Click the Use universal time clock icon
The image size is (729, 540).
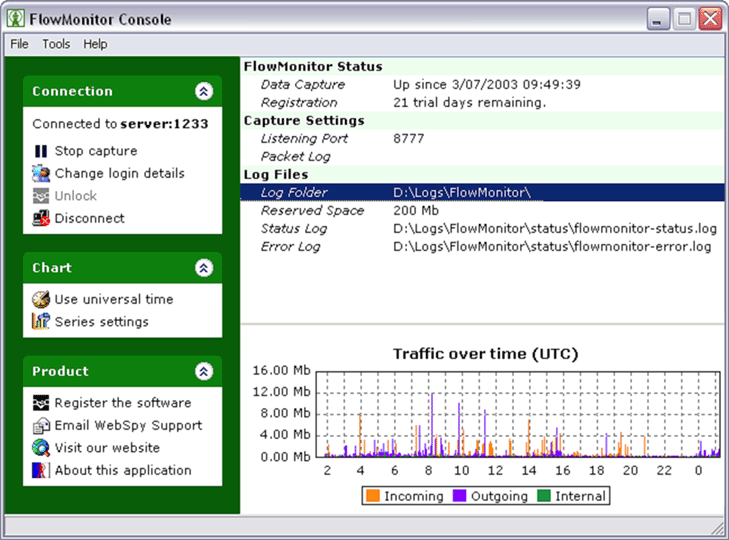click(41, 299)
